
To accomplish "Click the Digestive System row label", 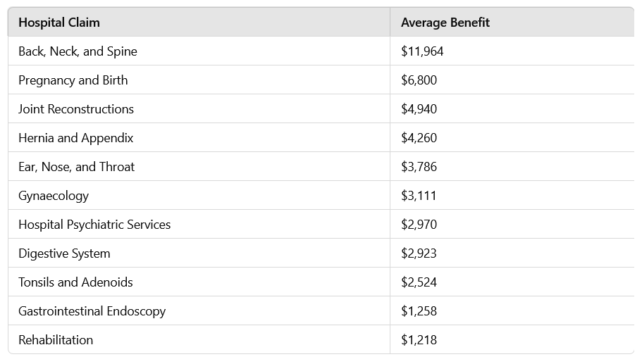I will (x=64, y=253).
